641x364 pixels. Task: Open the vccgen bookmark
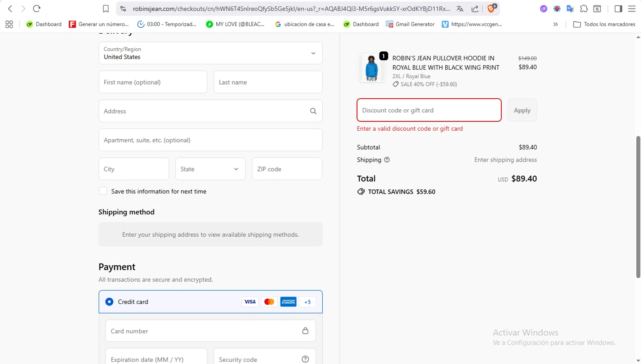click(472, 24)
